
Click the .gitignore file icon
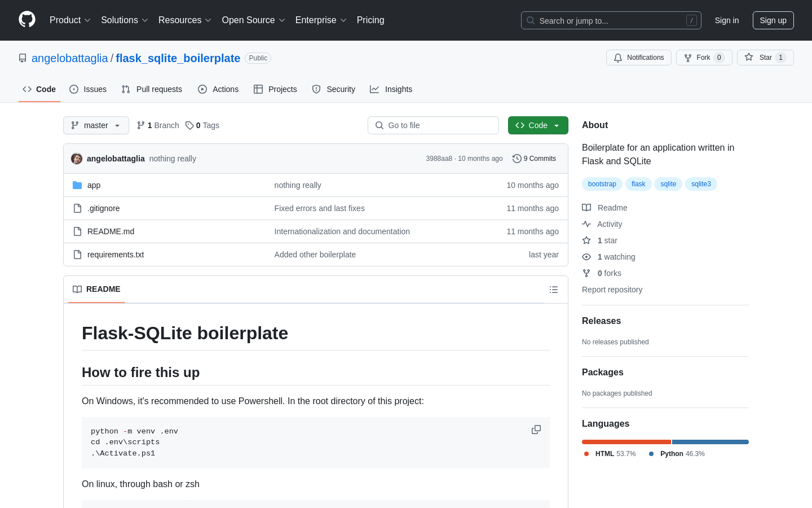coord(77,208)
